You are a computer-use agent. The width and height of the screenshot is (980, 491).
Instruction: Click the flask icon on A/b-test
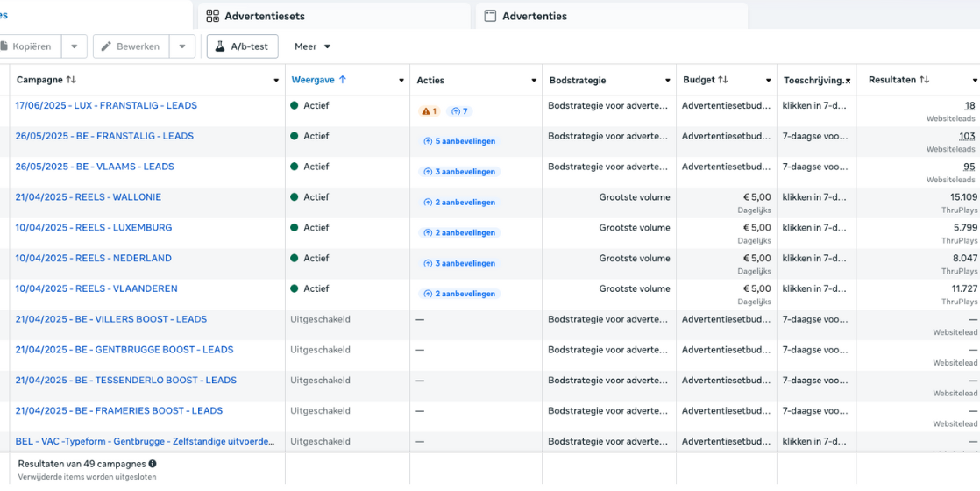pos(220,46)
